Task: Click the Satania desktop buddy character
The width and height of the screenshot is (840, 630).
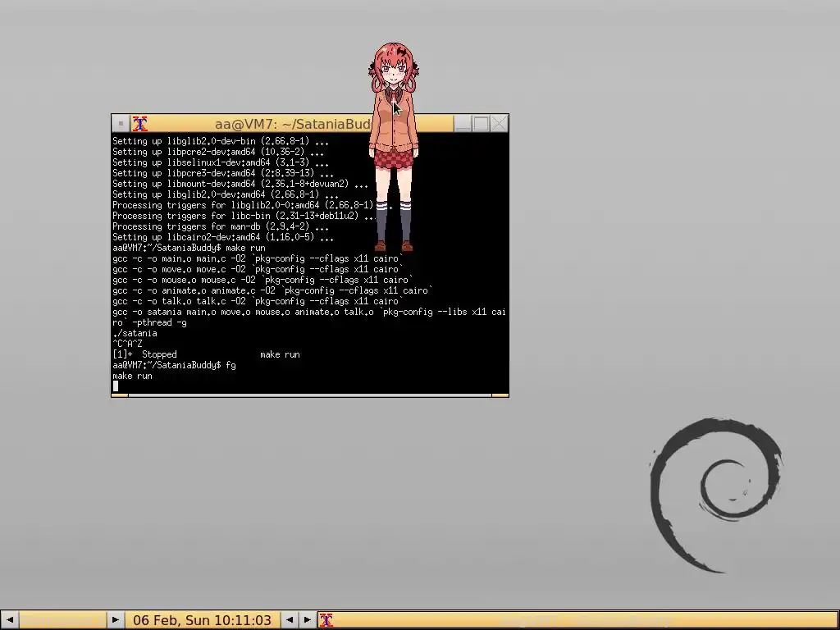Action: pyautogui.click(x=394, y=148)
